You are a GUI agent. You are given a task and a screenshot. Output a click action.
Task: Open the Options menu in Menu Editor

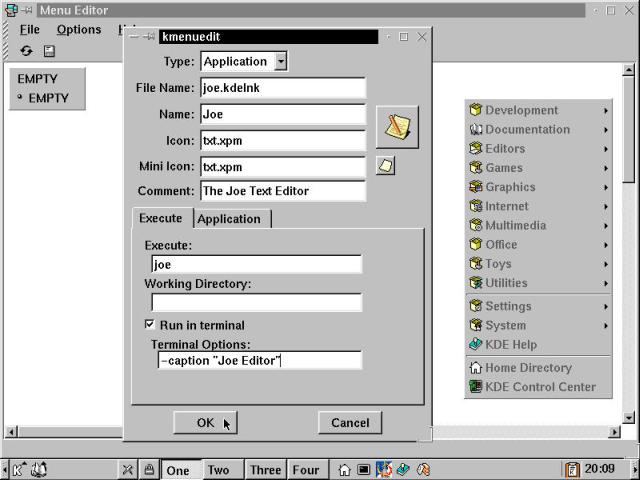point(78,30)
